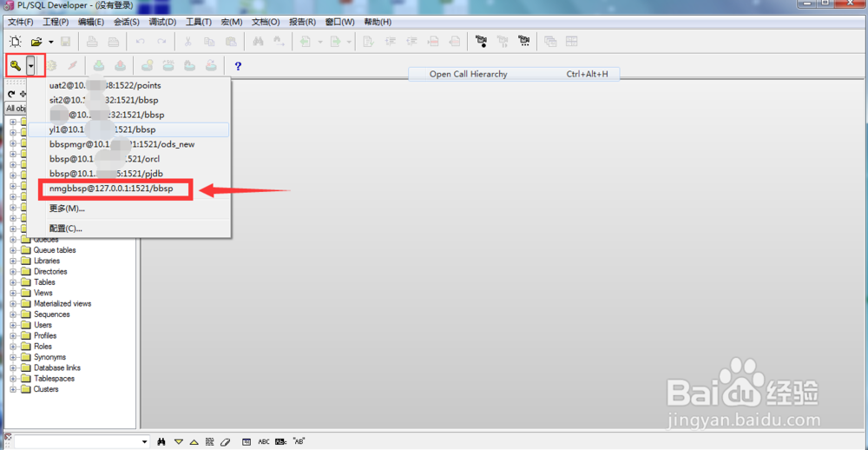Open the 编辑(E) menu

[91, 23]
